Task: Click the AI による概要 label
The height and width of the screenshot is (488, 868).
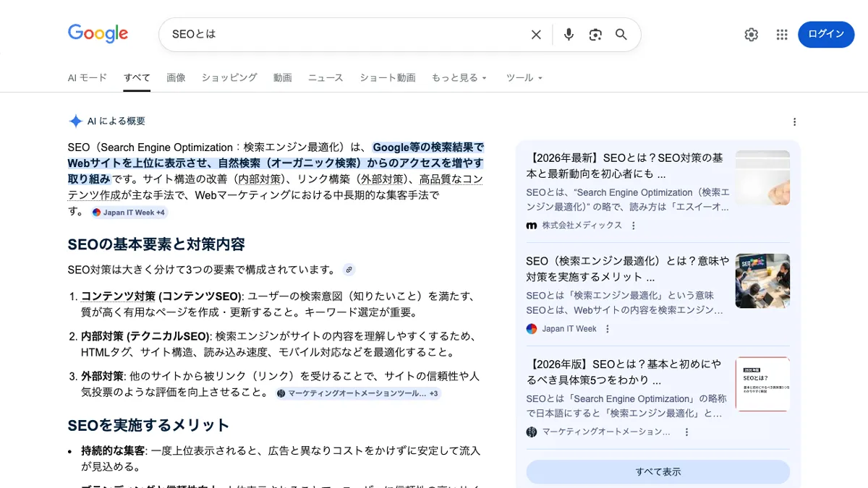Action: 116,121
